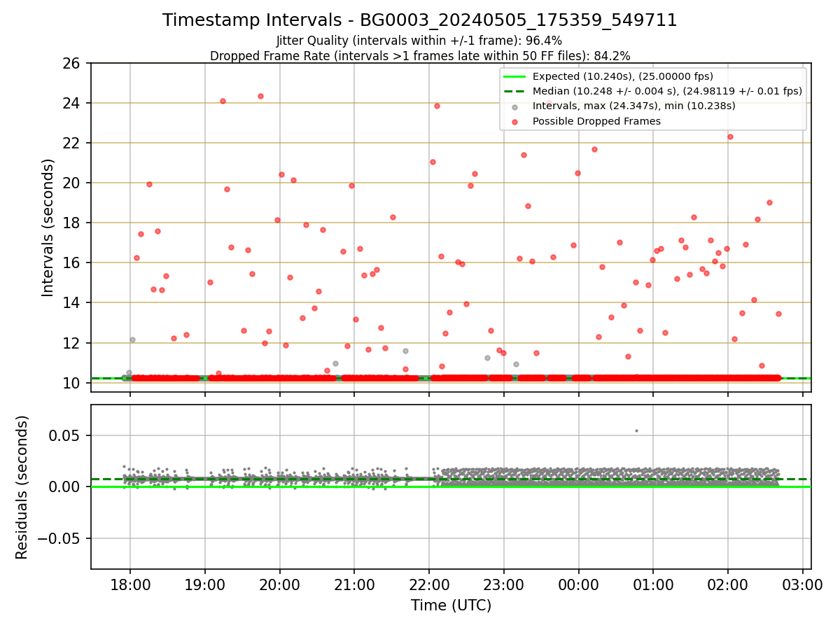Click the grey interval point near 12 seconds at 18:00
Screen dimensions: 840x630
point(132,339)
